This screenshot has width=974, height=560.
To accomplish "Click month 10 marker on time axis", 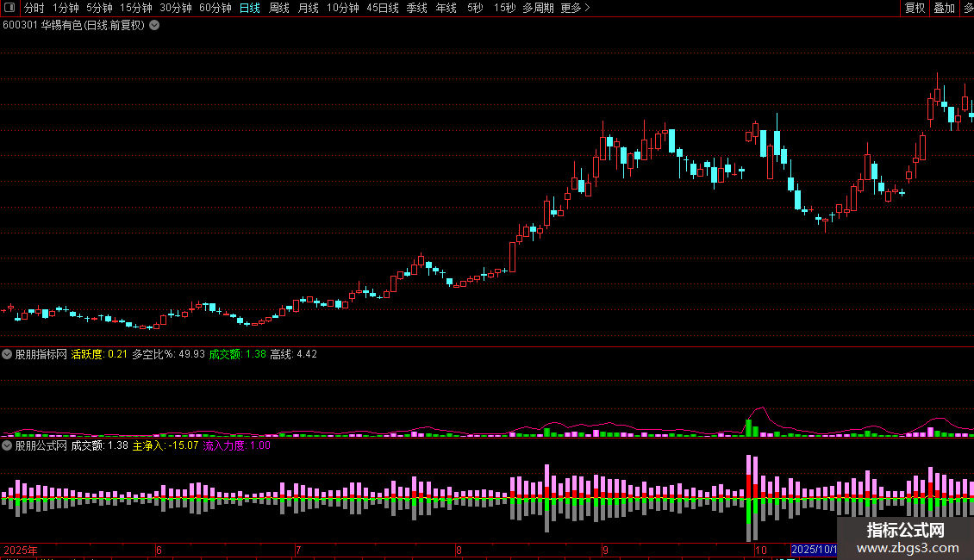I will point(761,550).
